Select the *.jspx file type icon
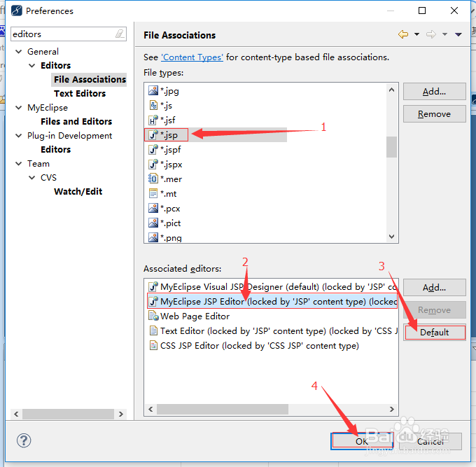476x467 pixels. point(153,164)
